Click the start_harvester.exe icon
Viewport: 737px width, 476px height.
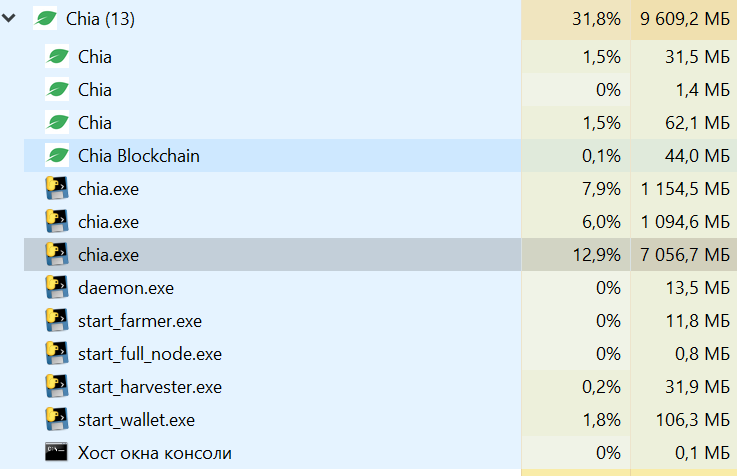tap(56, 387)
